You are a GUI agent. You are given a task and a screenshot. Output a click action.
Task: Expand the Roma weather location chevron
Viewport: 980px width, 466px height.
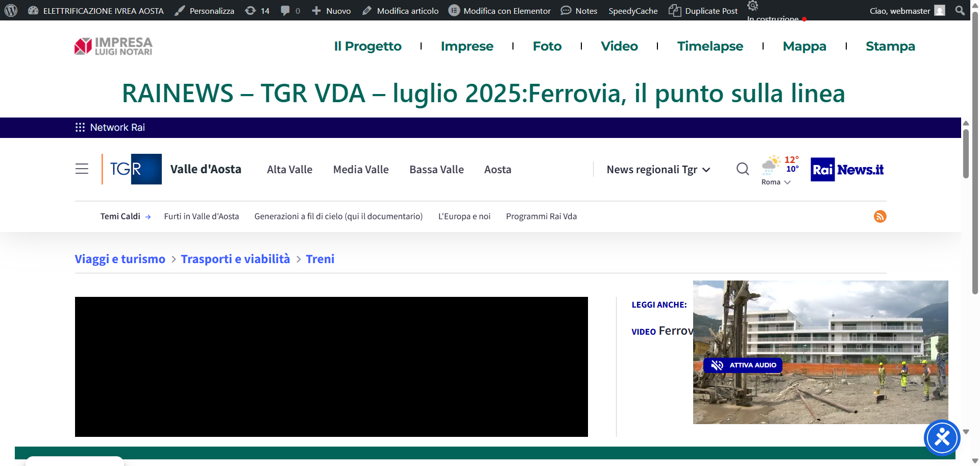[x=788, y=182]
